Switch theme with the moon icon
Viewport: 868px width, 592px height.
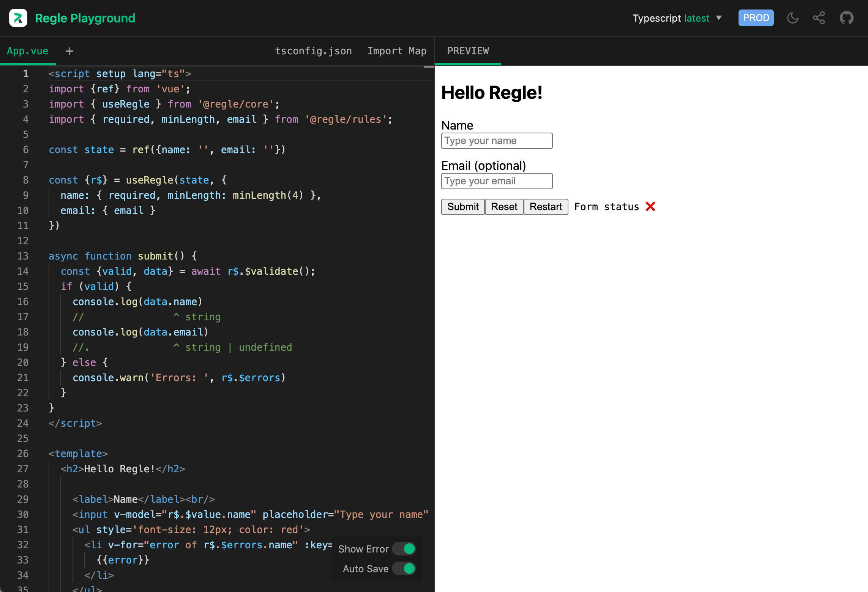[793, 18]
